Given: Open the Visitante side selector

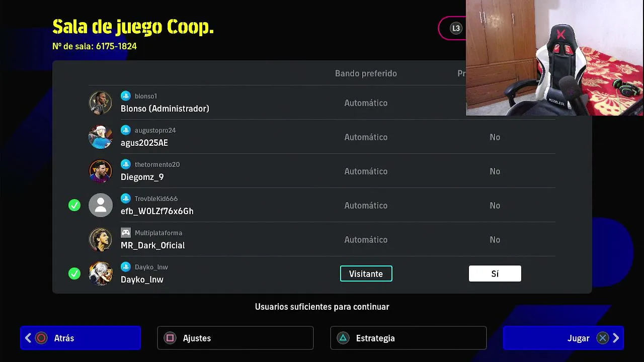Looking at the screenshot, I should click(x=366, y=274).
